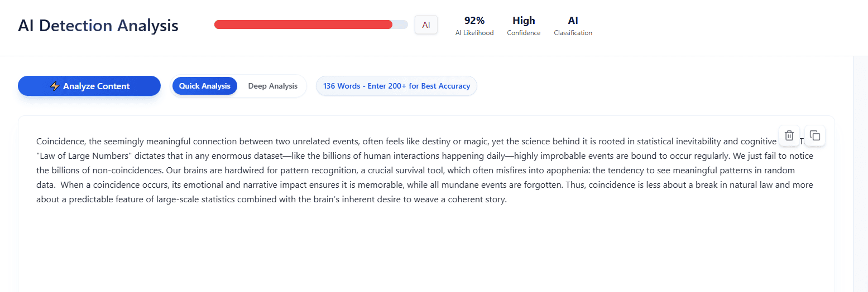Click the trash icon to clear text
This screenshot has width=868, height=292.
coord(789,135)
